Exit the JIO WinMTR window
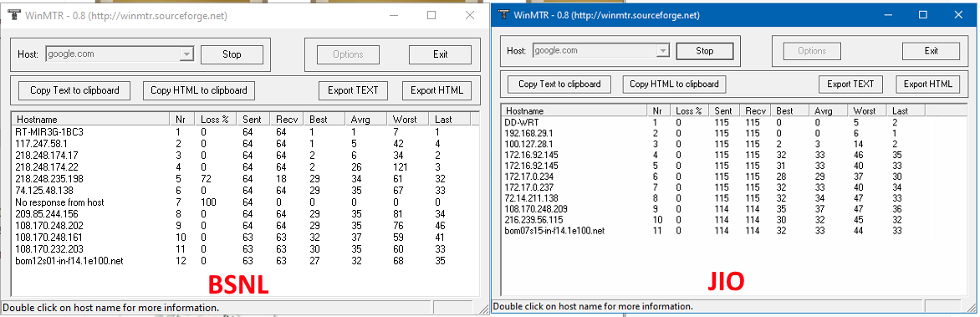 tap(932, 51)
